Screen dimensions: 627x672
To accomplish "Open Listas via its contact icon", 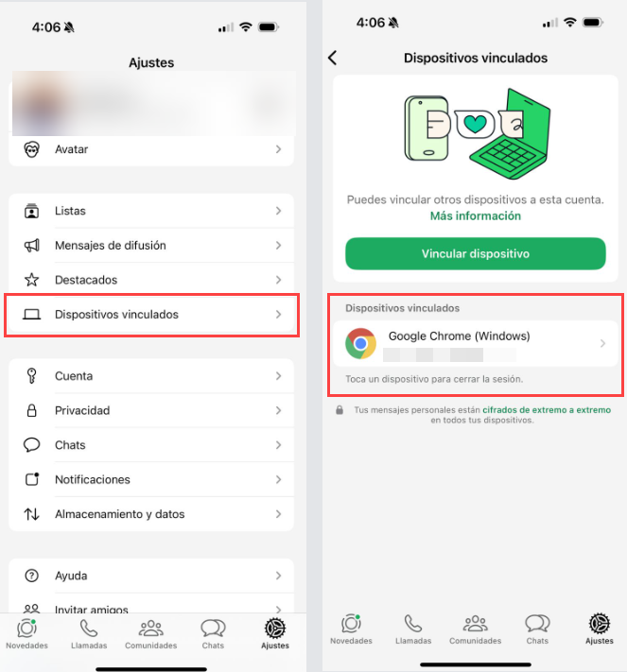I will [x=31, y=211].
